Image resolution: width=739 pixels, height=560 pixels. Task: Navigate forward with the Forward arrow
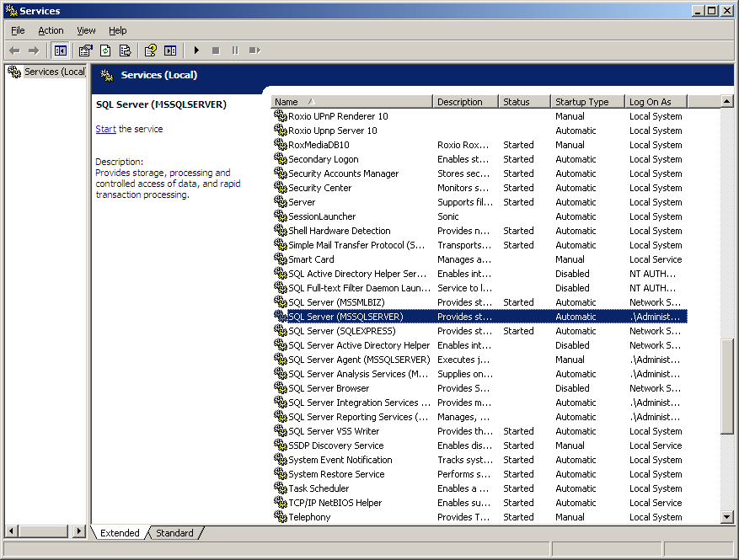point(34,51)
